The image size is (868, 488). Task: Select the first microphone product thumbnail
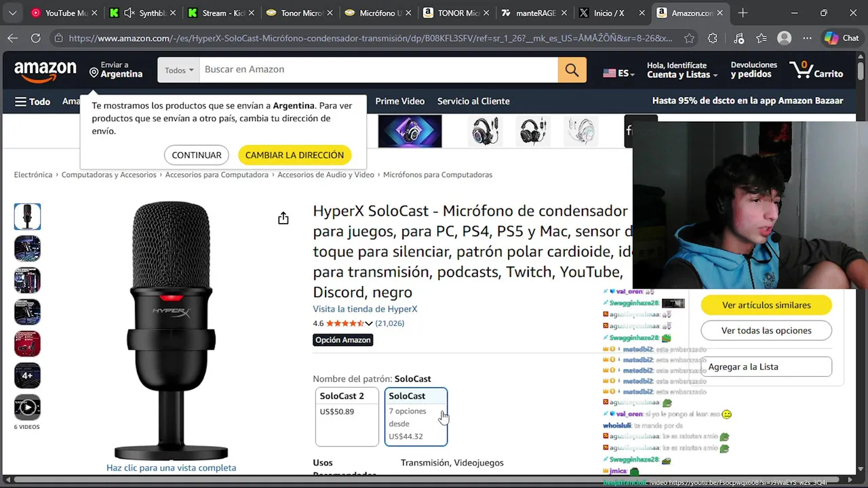point(27,217)
